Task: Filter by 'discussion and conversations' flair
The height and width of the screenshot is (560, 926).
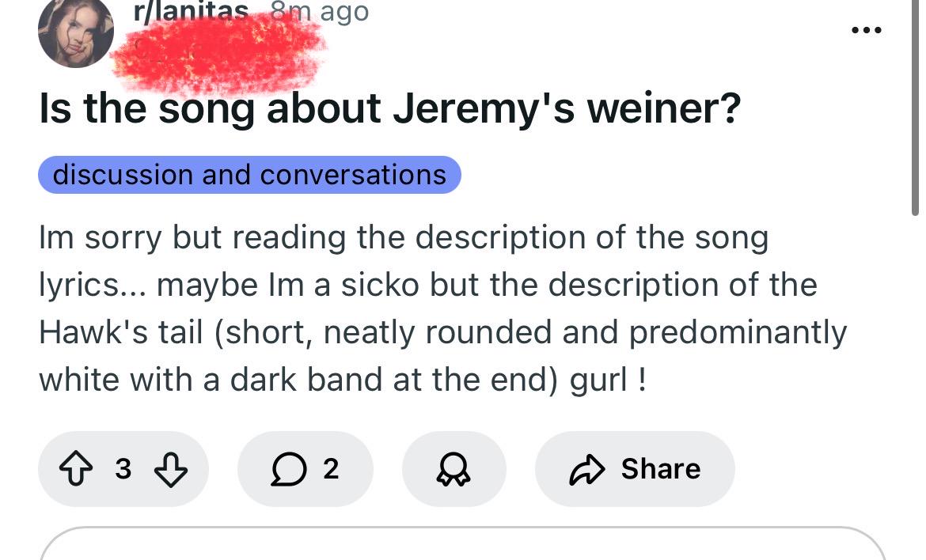Action: 249,175
